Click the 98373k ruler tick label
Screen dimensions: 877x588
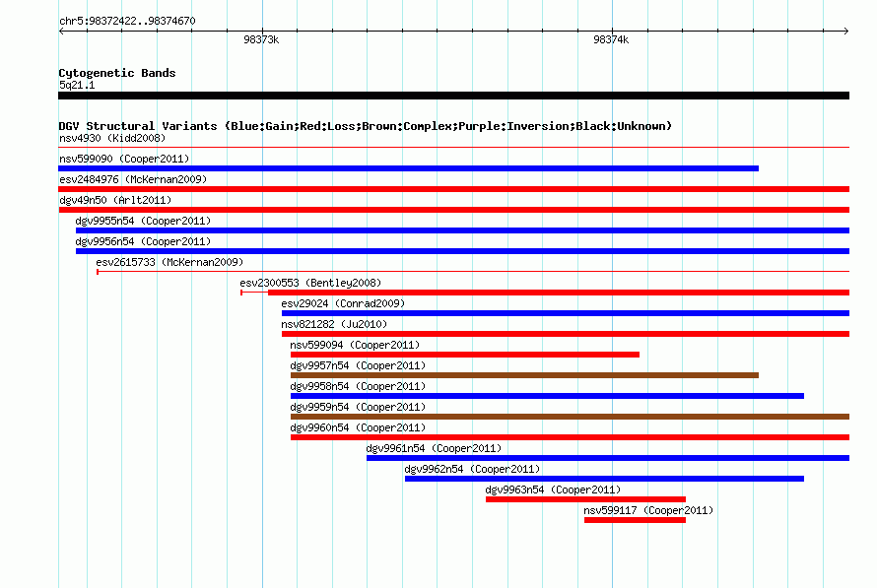261,39
